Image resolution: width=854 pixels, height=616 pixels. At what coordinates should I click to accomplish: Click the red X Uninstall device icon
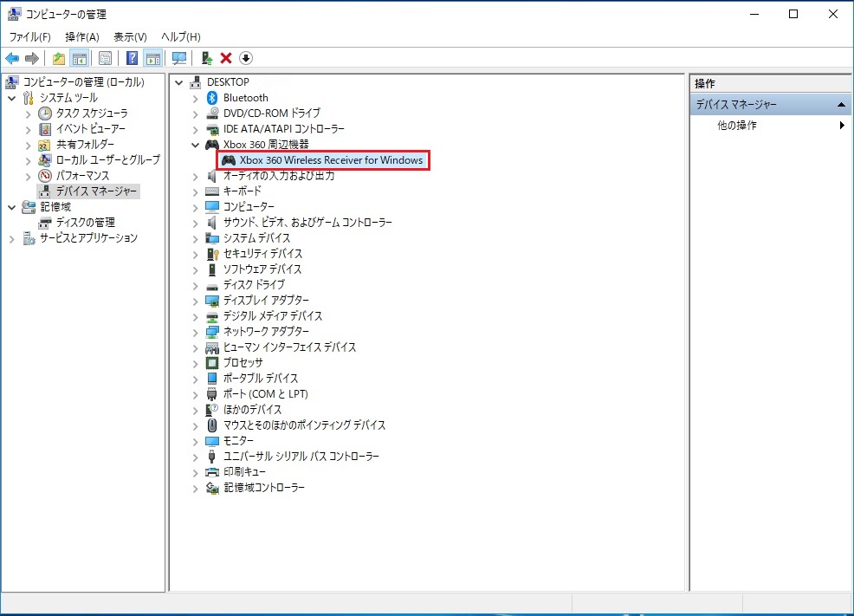[226, 58]
